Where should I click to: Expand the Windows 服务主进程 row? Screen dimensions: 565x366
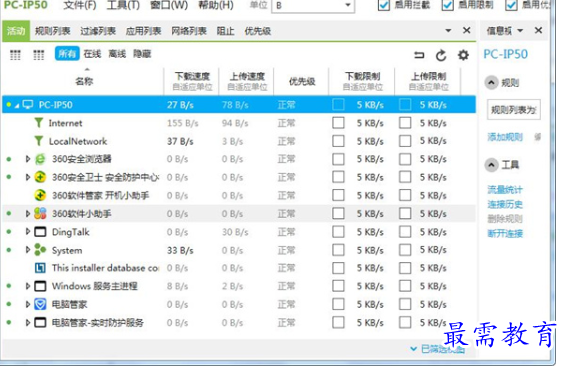[28, 286]
